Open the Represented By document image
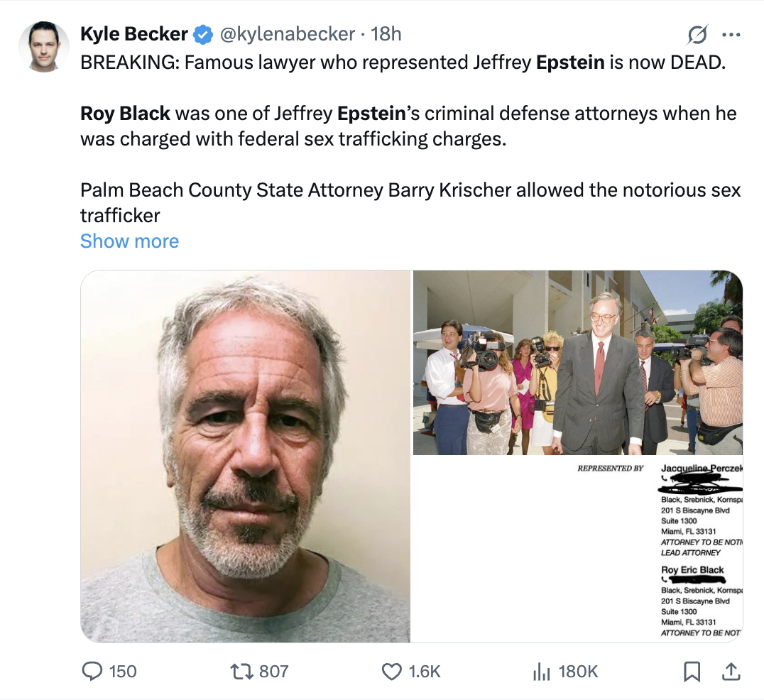764x700 pixels. pyautogui.click(x=577, y=549)
